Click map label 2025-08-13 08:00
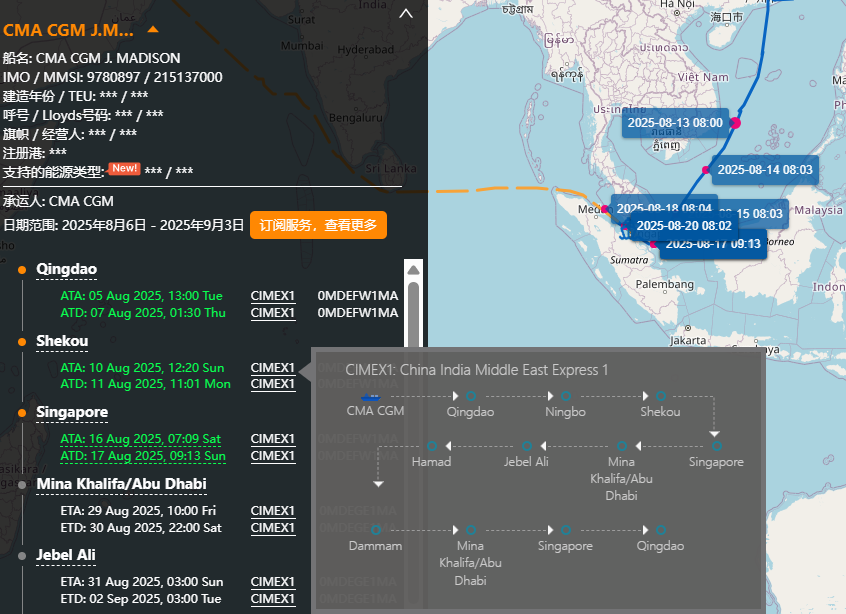 [x=675, y=123]
